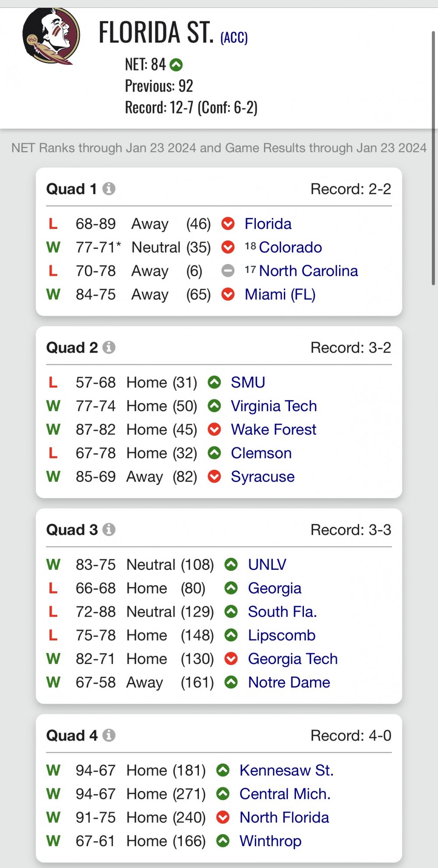Click the gray no-change icon beside North Carolina
The height and width of the screenshot is (868, 438).
click(x=228, y=271)
